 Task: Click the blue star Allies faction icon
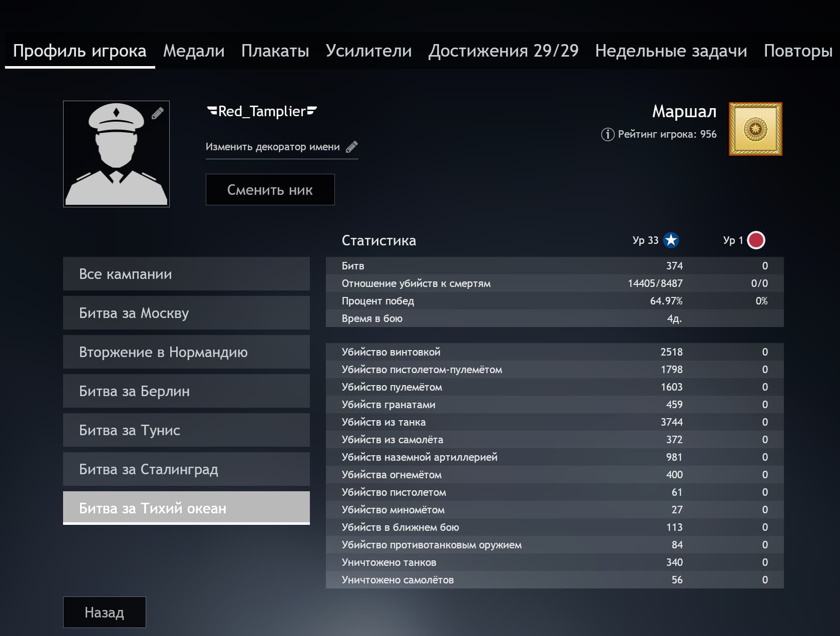pyautogui.click(x=671, y=240)
